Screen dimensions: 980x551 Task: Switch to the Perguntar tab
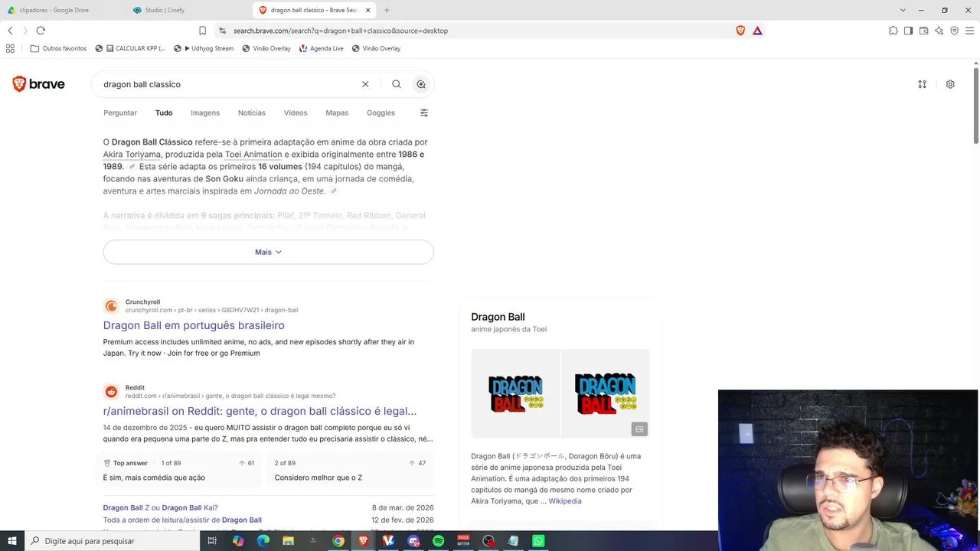click(120, 112)
